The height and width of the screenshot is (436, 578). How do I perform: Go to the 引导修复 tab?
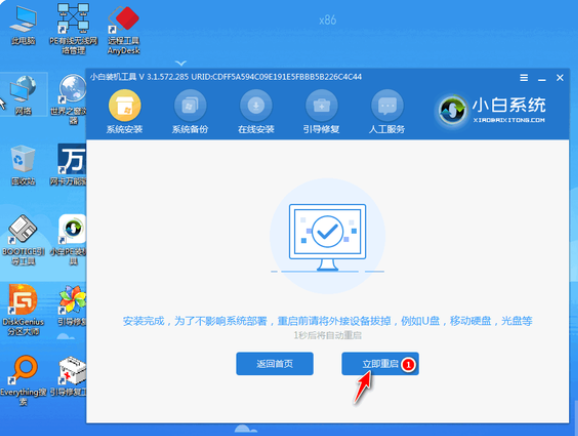[x=321, y=112]
